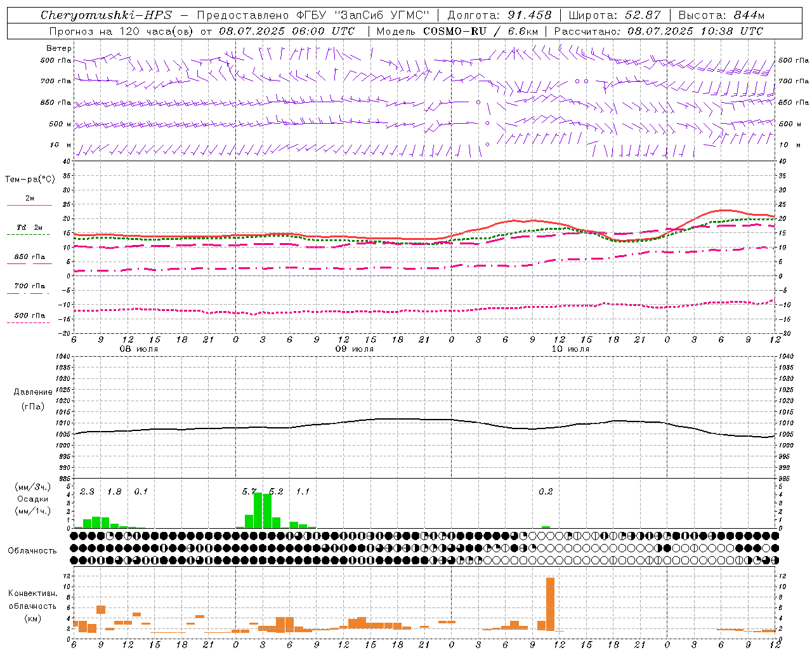The image size is (812, 650).
Task: Select the 'Широта: 52.87' header value
Action: click(615, 15)
